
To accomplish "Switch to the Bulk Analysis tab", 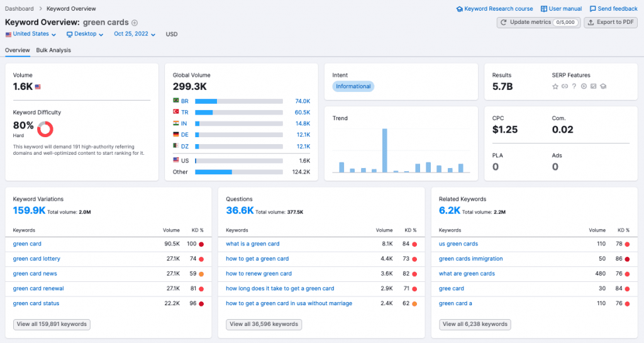I will point(53,50).
